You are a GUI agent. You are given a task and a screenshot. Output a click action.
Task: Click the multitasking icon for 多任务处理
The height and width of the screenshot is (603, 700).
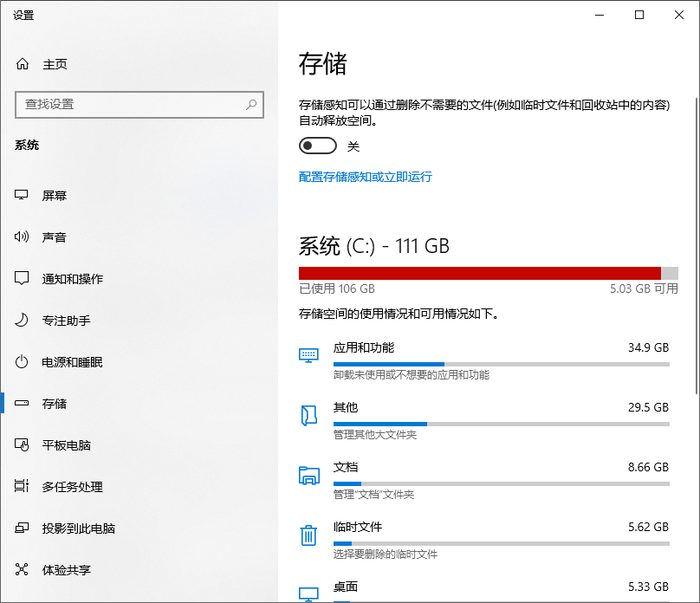point(22,486)
